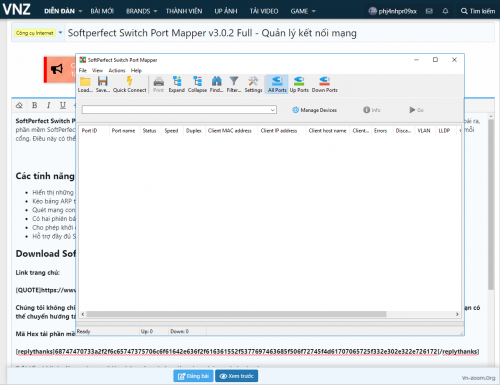The height and width of the screenshot is (385, 500).
Task: Maximize the Switch Port Mapper window
Action: [435, 60]
